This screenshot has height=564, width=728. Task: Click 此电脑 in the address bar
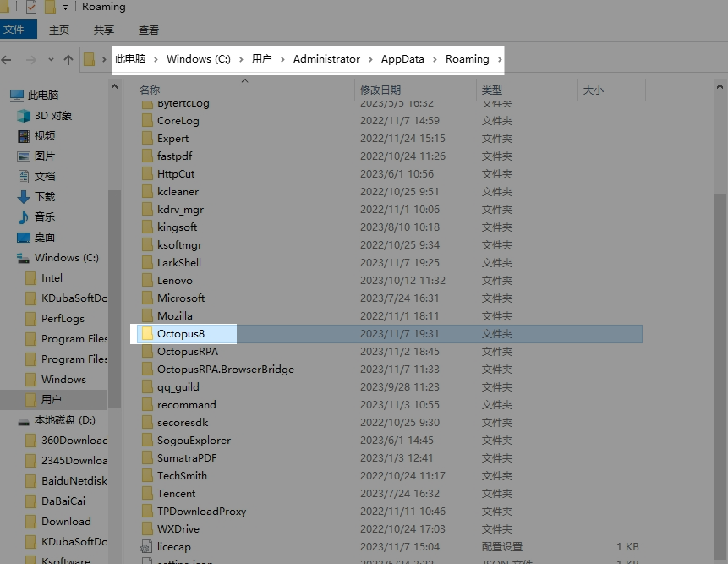(130, 59)
